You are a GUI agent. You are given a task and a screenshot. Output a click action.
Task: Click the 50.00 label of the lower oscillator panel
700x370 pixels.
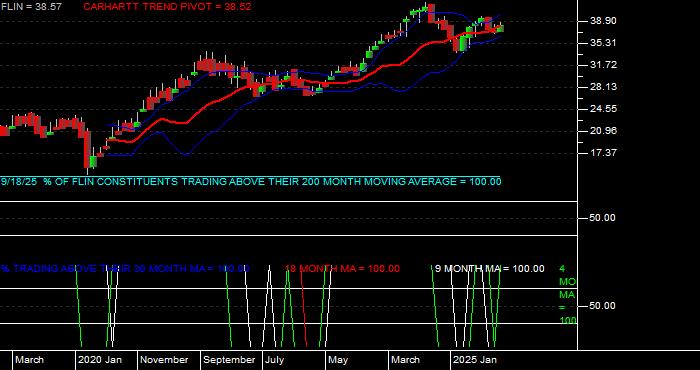[603, 306]
